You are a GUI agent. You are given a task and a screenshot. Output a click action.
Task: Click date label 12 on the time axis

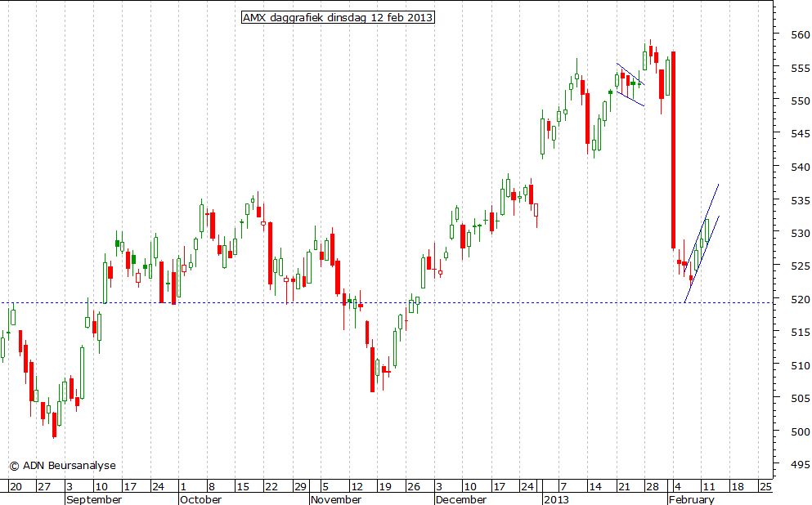(x=357, y=486)
